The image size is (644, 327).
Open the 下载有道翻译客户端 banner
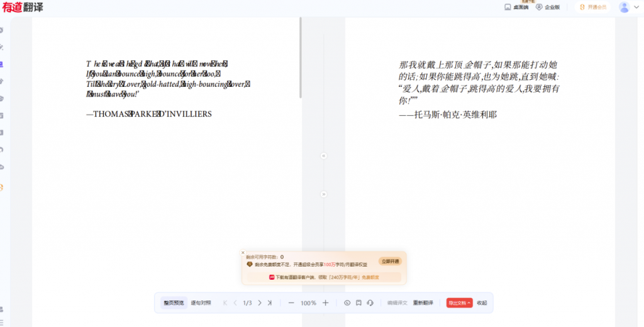point(324,277)
